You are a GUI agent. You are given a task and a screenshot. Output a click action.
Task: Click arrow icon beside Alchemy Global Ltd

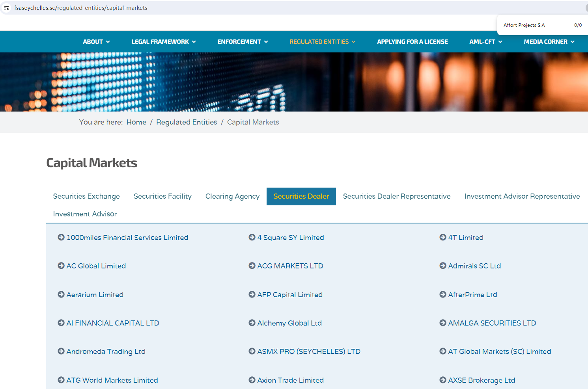click(252, 323)
